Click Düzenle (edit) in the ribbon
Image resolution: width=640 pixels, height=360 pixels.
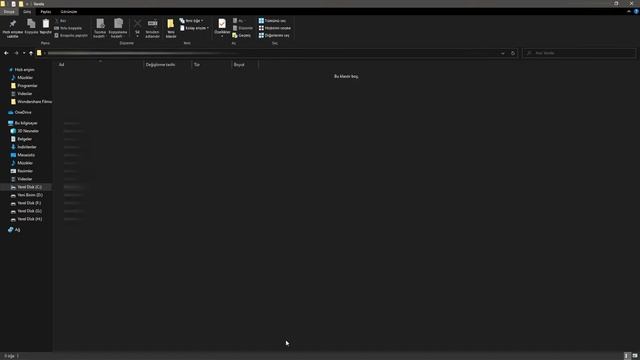tap(243, 28)
